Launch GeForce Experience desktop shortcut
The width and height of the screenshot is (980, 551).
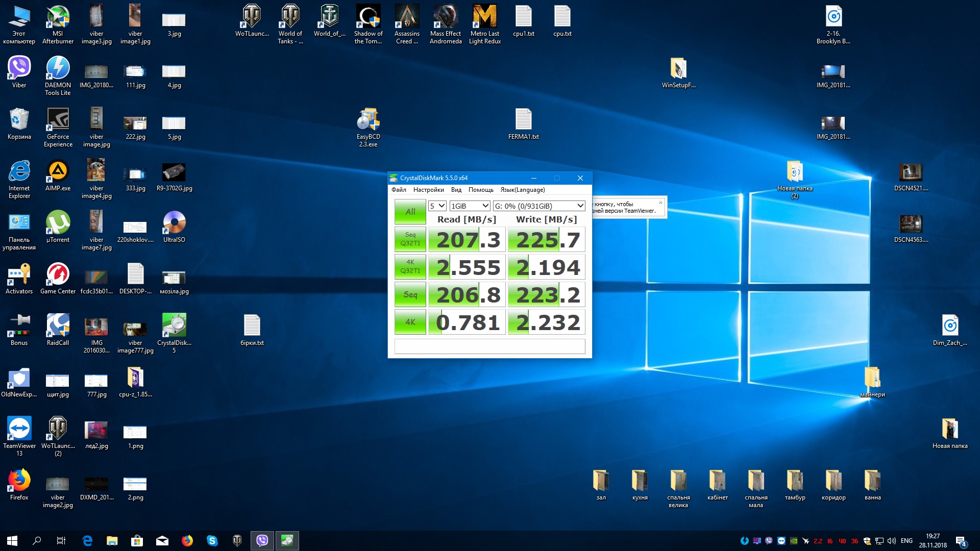pos(58,120)
